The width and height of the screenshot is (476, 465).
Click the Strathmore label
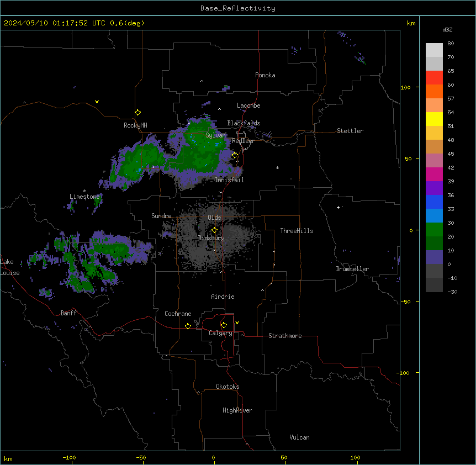tap(285, 336)
